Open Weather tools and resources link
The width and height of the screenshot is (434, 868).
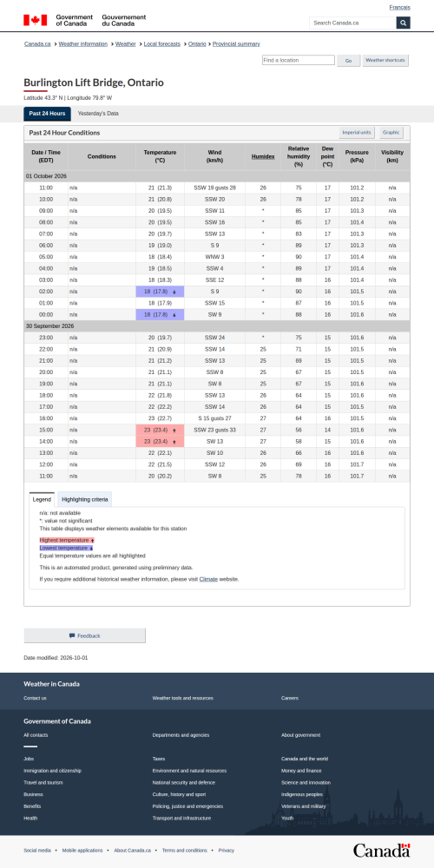[182, 698]
